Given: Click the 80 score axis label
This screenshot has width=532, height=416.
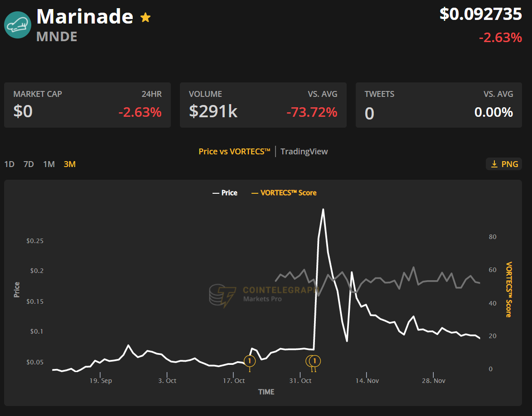Looking at the screenshot, I should point(493,237).
